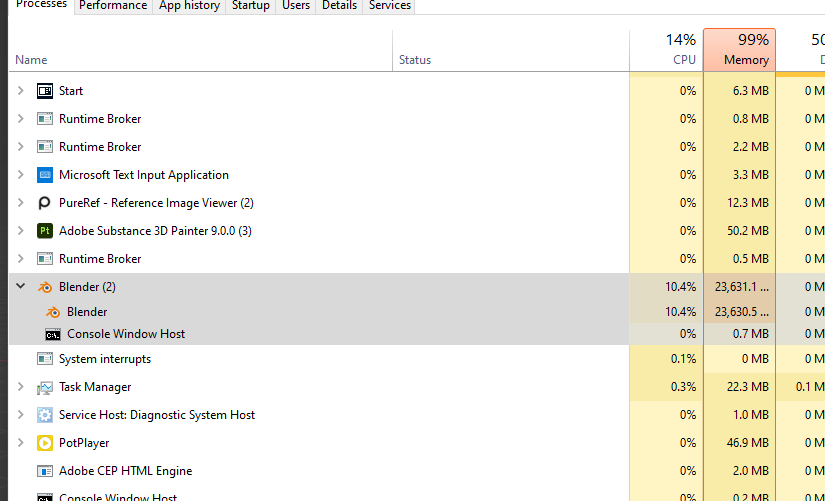Click the Adobe CEP HTML Engine icon
The width and height of the screenshot is (825, 501).
pos(45,471)
